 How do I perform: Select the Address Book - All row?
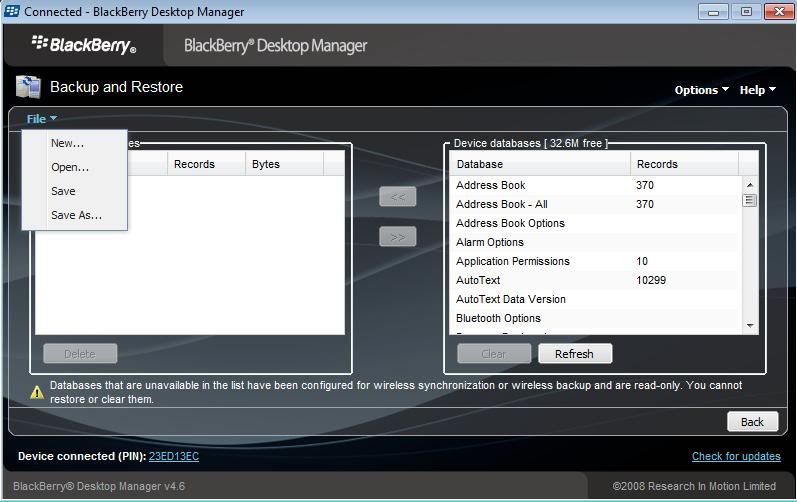(x=595, y=204)
